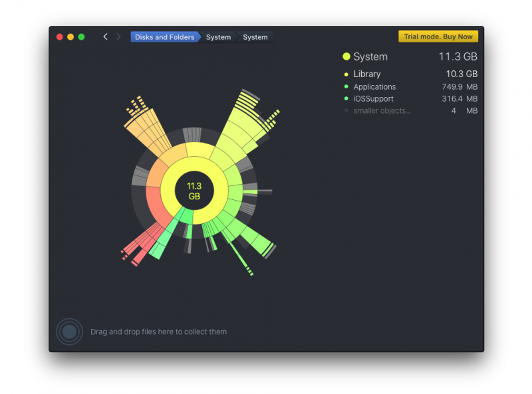The width and height of the screenshot is (532, 394).
Task: Select the salmon-red segment of the sunburst
Action: [157, 205]
